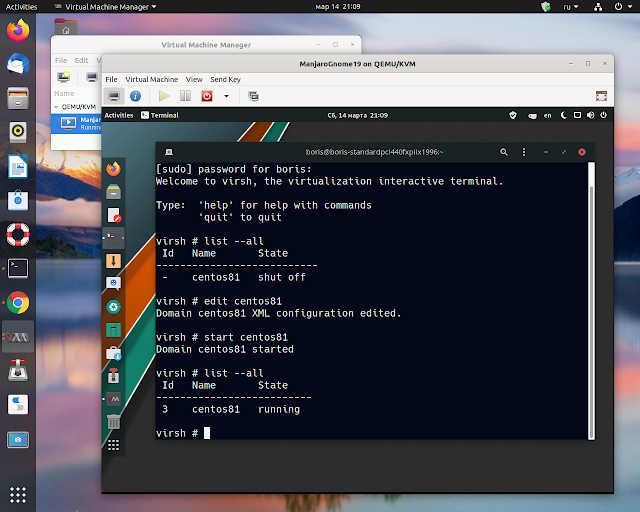Open the Virtual Machine menu
Screen dimensions: 640x512
[151, 79]
